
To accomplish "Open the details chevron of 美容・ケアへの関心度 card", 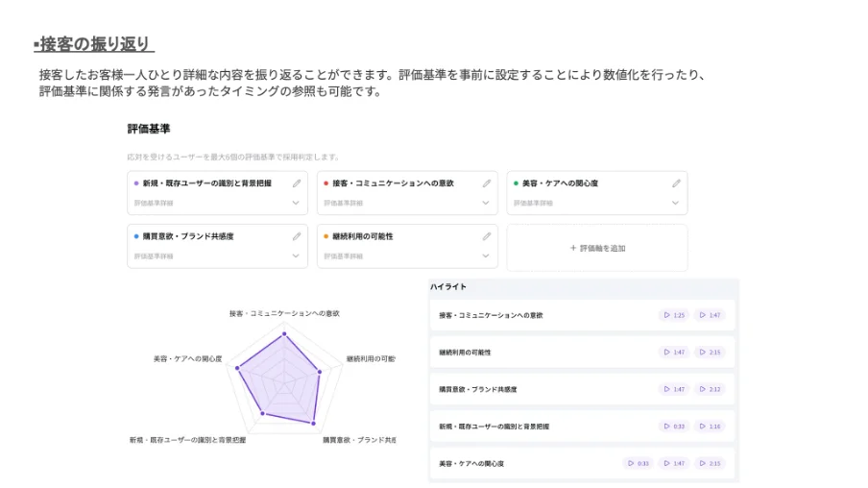I will coord(675,203).
